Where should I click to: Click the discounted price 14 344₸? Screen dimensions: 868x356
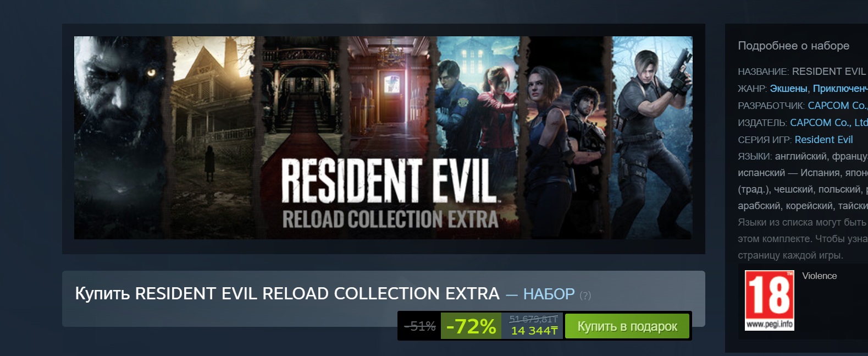534,331
